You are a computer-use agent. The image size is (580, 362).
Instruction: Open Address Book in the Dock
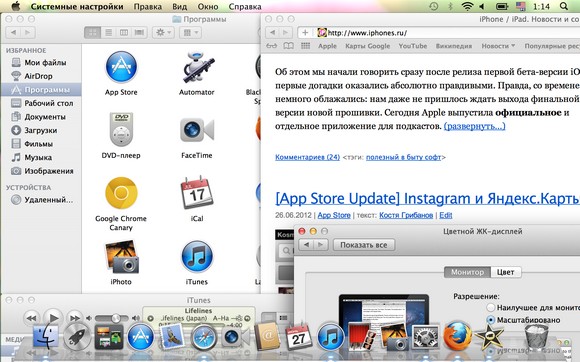tap(267, 336)
